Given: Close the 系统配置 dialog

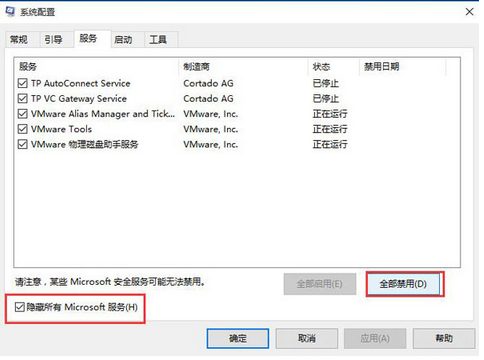Looking at the screenshot, I should point(469,12).
